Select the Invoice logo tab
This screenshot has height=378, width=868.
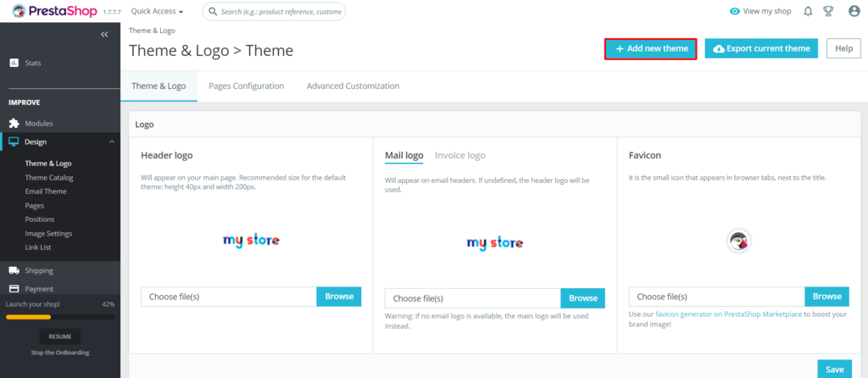click(x=460, y=155)
